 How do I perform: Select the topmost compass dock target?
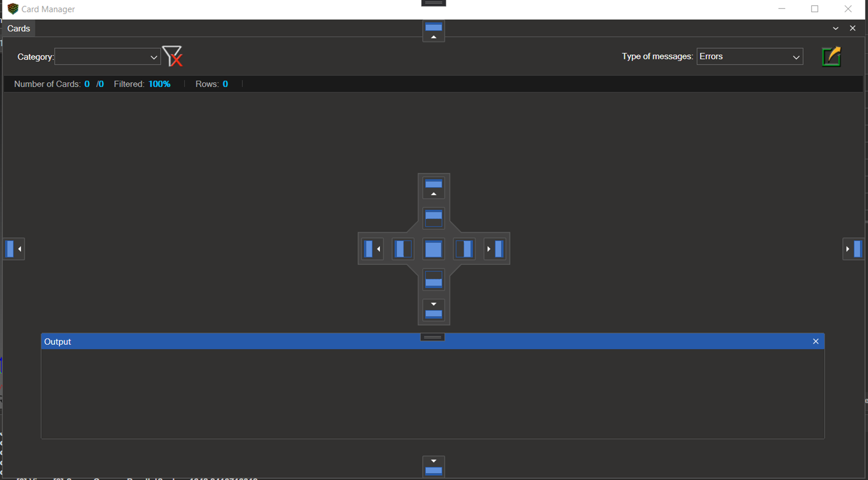tap(434, 187)
